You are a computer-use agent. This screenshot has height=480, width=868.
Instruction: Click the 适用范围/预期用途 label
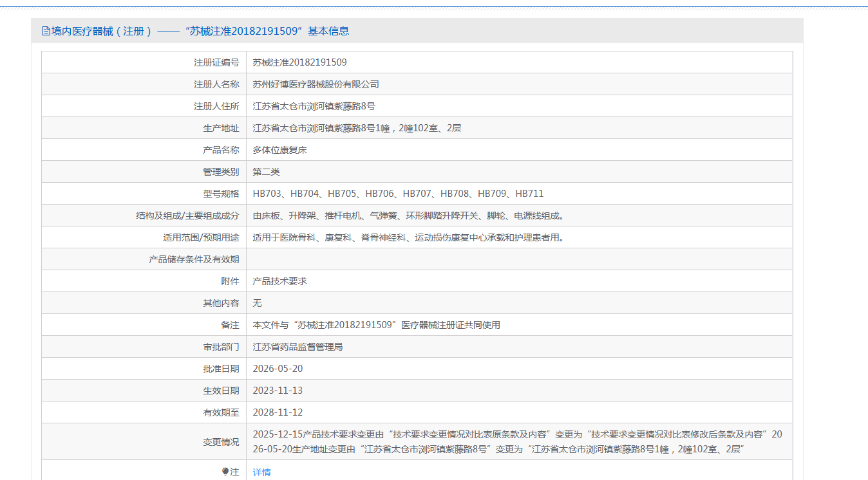(202, 237)
